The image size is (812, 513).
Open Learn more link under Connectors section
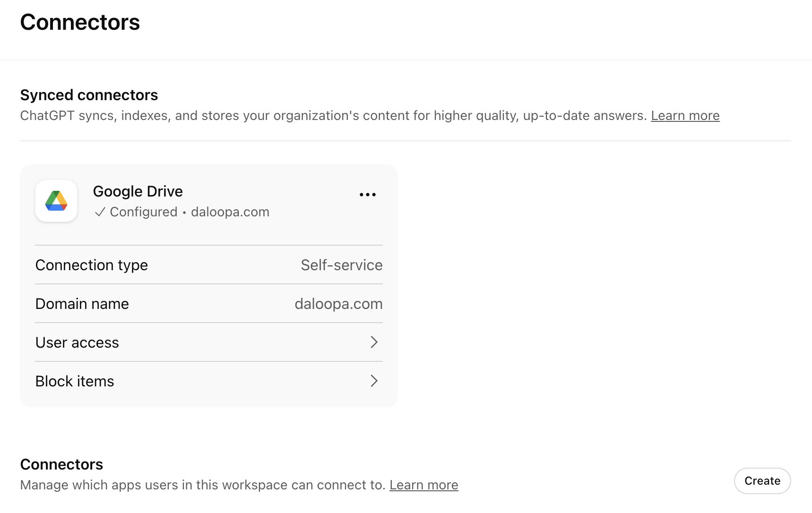pos(424,485)
